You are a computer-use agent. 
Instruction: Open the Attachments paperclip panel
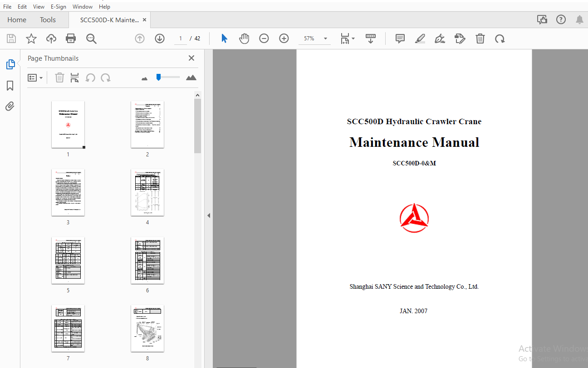coord(10,107)
